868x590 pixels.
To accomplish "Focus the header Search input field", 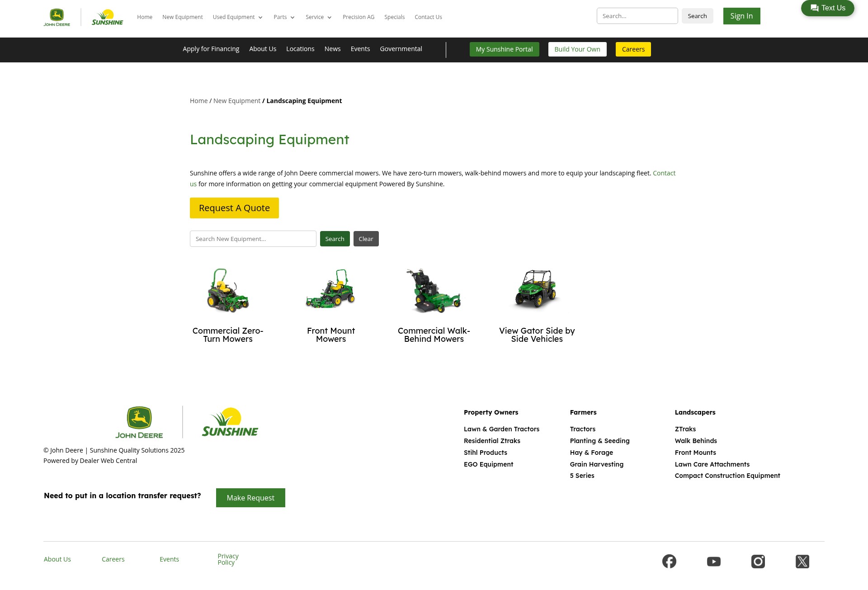I will 637,16.
